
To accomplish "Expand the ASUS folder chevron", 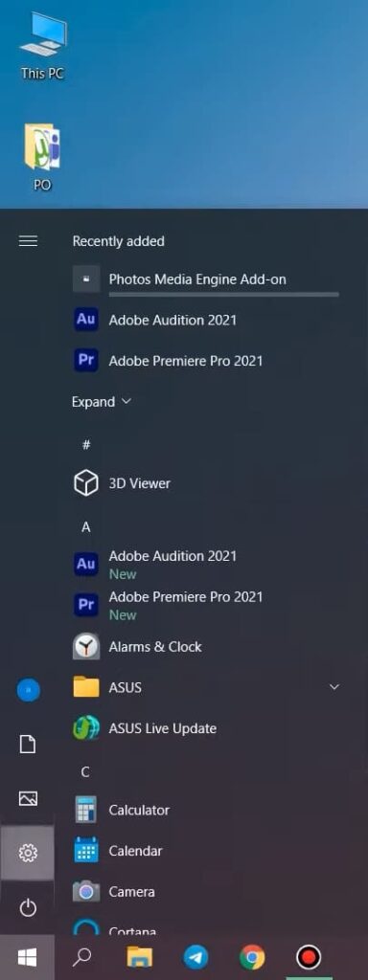I will pyautogui.click(x=334, y=687).
